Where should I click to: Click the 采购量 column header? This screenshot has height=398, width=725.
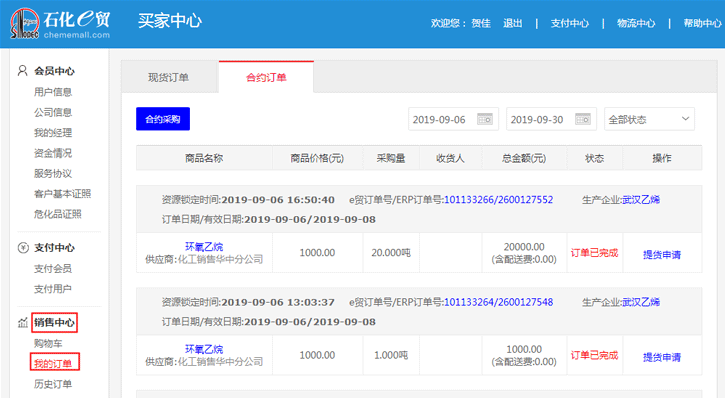[x=391, y=158]
